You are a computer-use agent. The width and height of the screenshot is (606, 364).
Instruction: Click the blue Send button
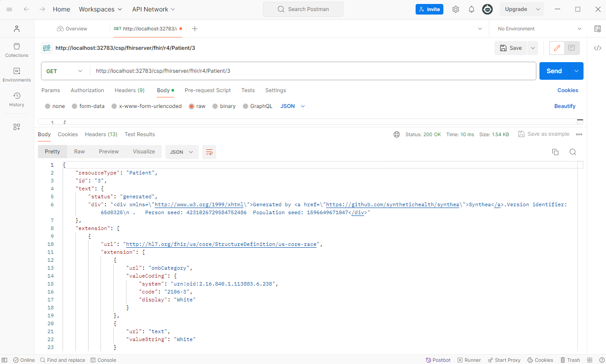click(x=554, y=71)
